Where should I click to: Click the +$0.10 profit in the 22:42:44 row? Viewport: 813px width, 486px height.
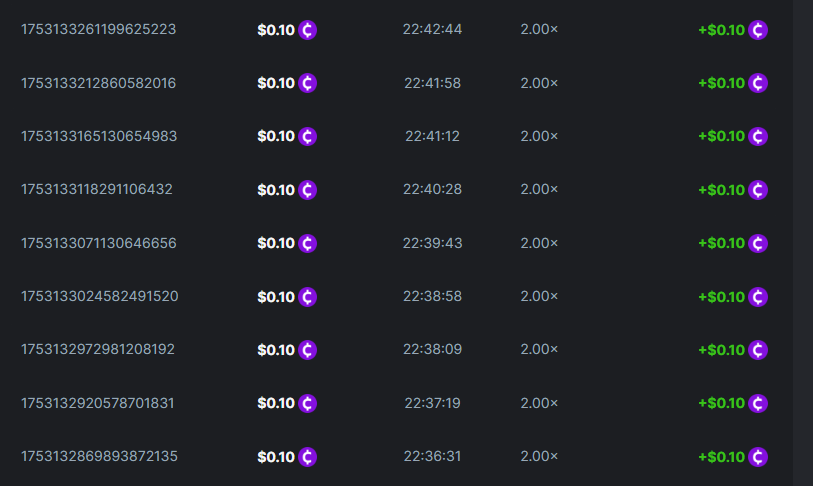click(721, 30)
